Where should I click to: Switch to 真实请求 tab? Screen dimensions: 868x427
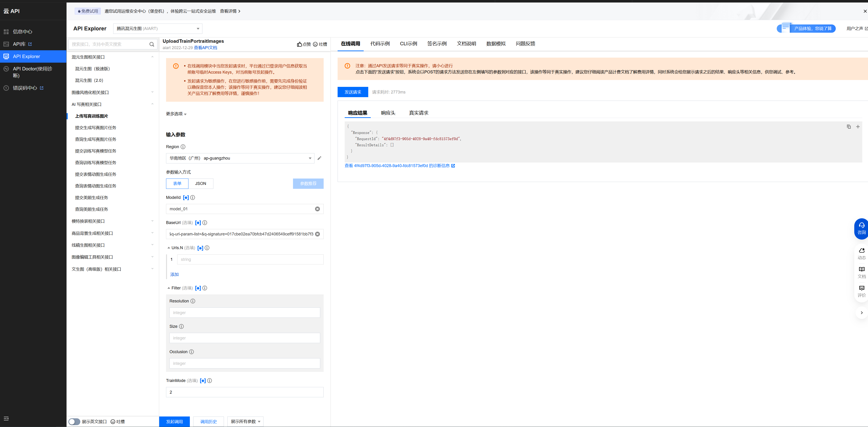click(x=419, y=113)
